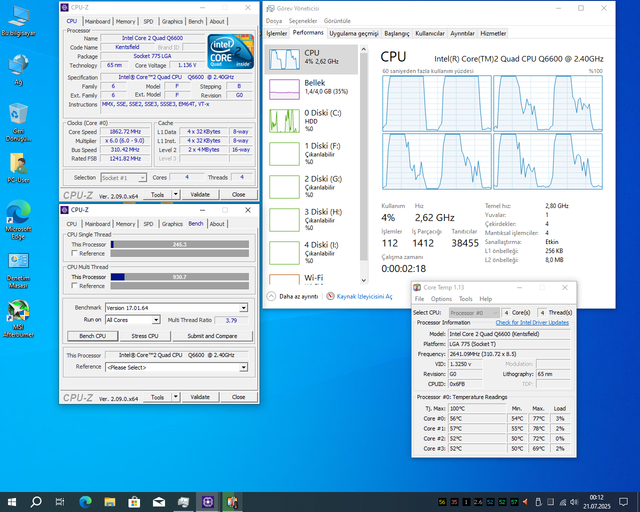Launch Microsoft Edge from the desktop
Viewport: 640px width, 512px height.
pos(18,220)
